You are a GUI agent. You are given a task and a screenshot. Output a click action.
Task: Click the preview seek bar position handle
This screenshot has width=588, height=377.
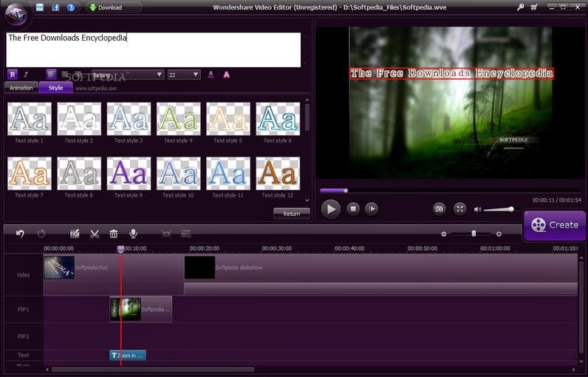coord(346,191)
